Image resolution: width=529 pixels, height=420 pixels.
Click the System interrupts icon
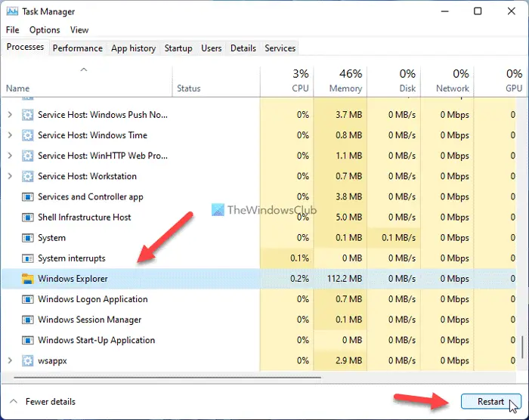pos(28,258)
